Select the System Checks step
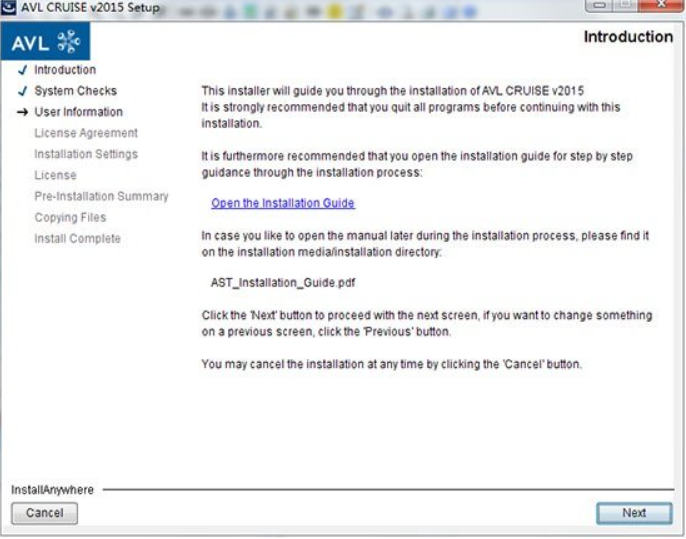 (x=76, y=91)
